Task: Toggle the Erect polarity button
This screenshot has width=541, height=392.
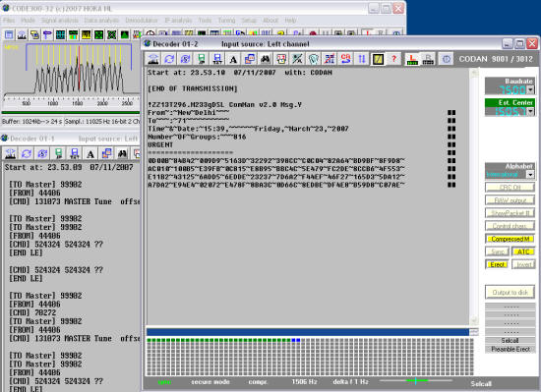Action: point(497,264)
